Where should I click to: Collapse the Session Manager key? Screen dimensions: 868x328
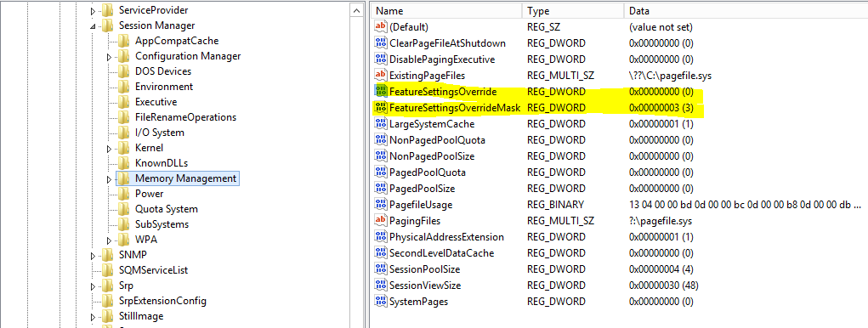coord(93,26)
